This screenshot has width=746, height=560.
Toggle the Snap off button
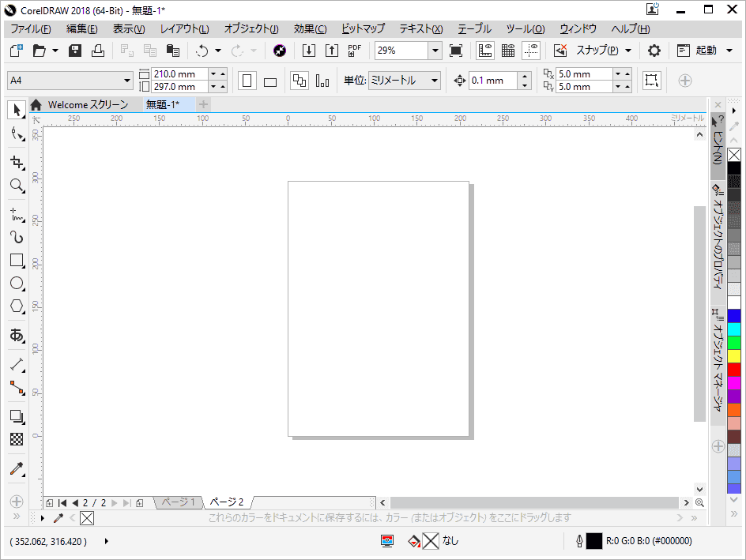pyautogui.click(x=560, y=51)
